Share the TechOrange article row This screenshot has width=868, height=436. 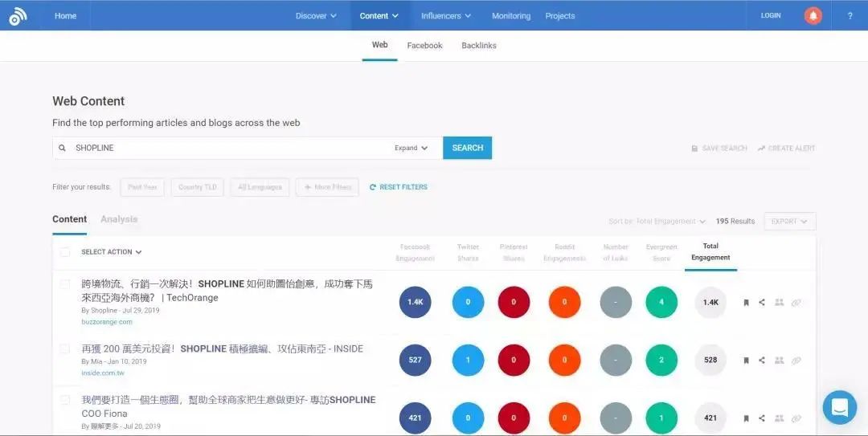pos(762,302)
